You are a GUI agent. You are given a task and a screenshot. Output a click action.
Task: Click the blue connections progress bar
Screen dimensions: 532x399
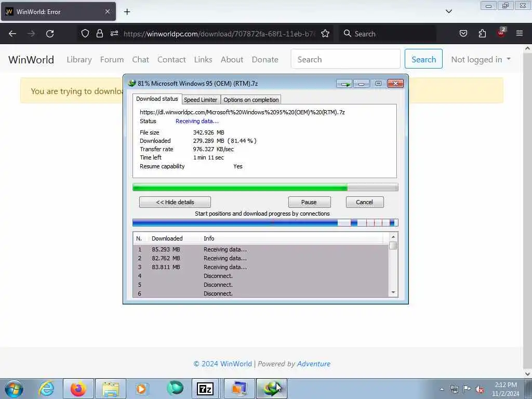point(265,223)
